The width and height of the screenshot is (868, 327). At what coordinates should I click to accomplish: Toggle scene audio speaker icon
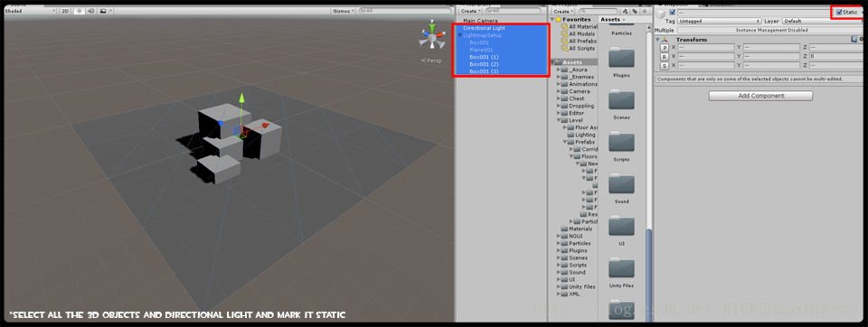(90, 11)
